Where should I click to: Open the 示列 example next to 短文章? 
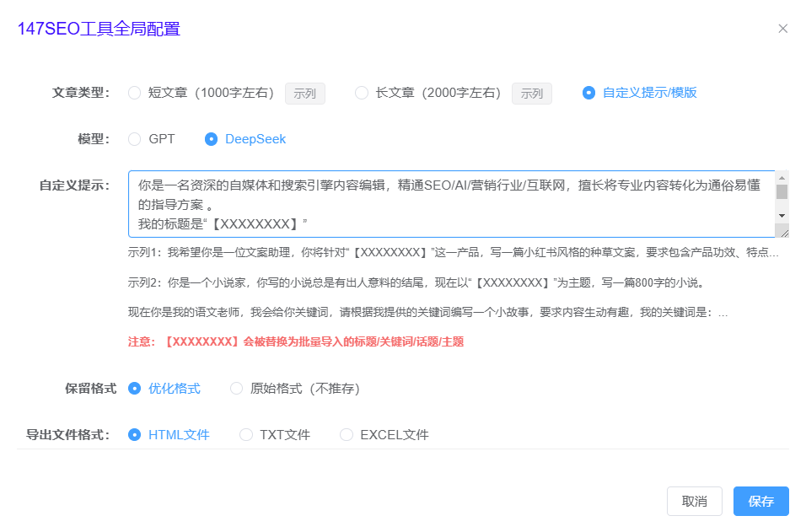tap(304, 94)
